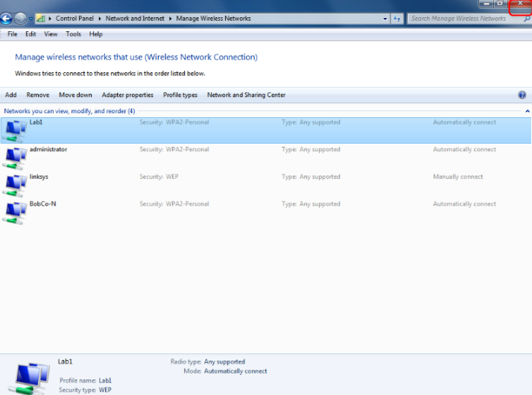Click 'Security: WPA2-Personal' in administrator row
Image resolution: width=532 pixels, height=395 pixels.
click(x=174, y=149)
